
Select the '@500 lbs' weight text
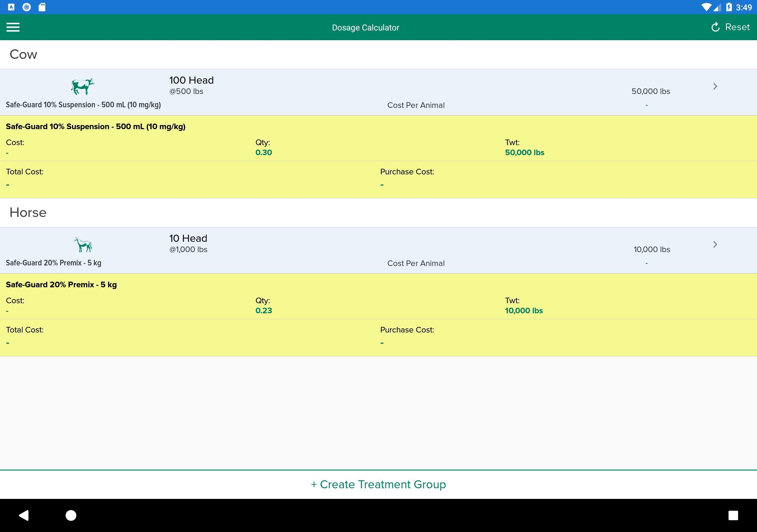pos(186,91)
